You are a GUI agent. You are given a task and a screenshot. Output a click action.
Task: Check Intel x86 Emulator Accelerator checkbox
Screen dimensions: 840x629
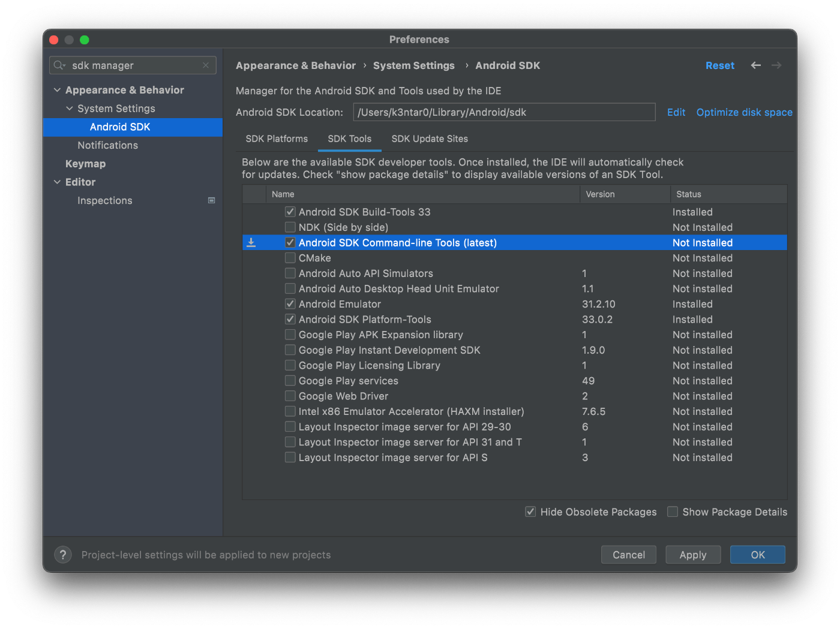290,411
